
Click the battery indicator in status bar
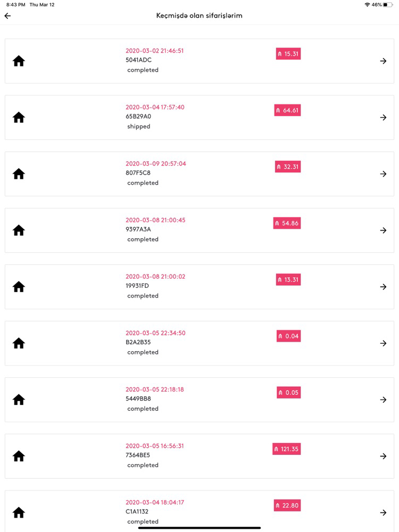click(x=388, y=5)
